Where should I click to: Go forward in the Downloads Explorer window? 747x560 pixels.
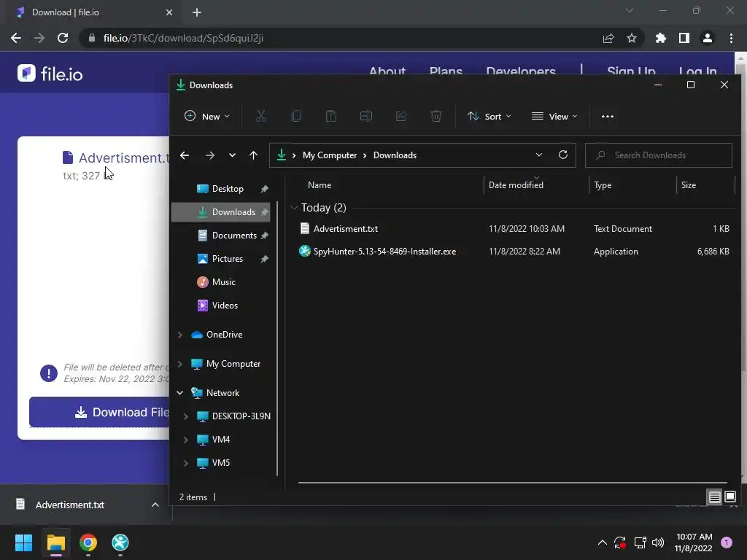209,155
